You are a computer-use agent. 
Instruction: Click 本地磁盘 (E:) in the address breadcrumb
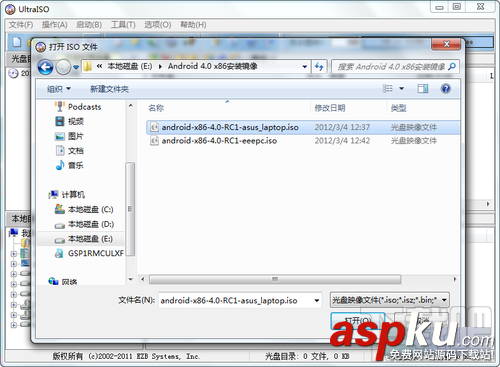point(129,66)
